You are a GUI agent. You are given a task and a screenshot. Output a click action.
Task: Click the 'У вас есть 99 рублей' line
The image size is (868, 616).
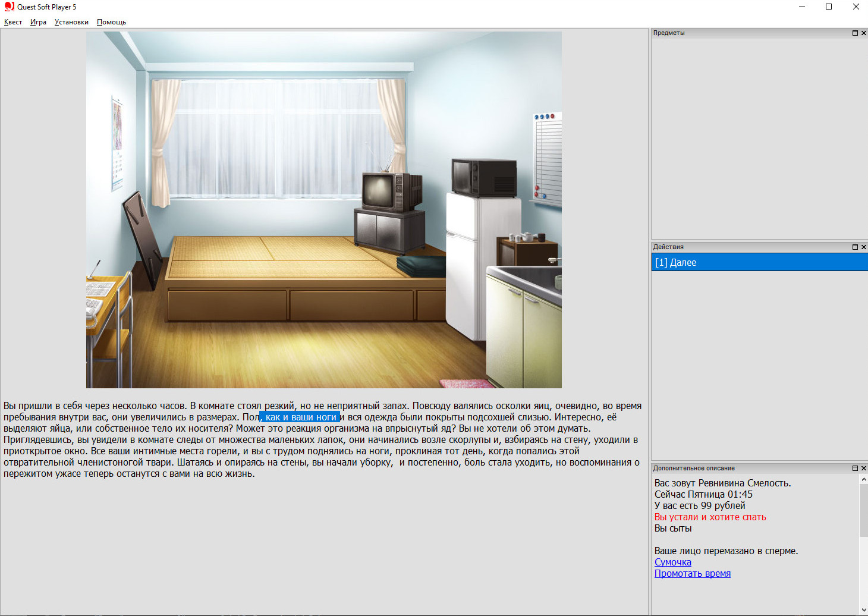click(x=700, y=505)
